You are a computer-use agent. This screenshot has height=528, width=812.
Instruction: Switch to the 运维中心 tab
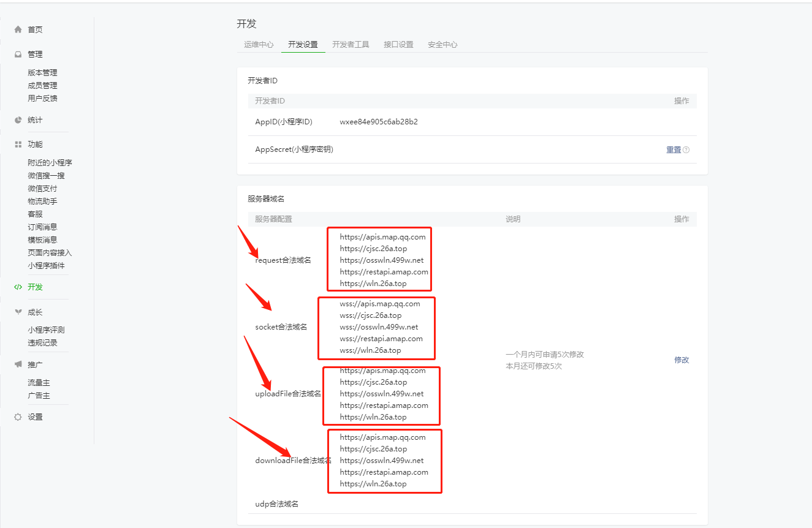[x=259, y=45]
